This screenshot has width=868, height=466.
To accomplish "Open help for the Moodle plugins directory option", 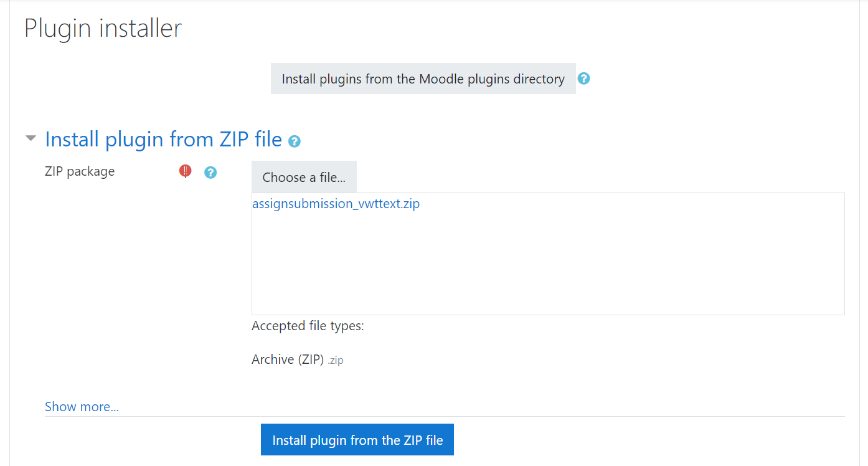I will 584,78.
